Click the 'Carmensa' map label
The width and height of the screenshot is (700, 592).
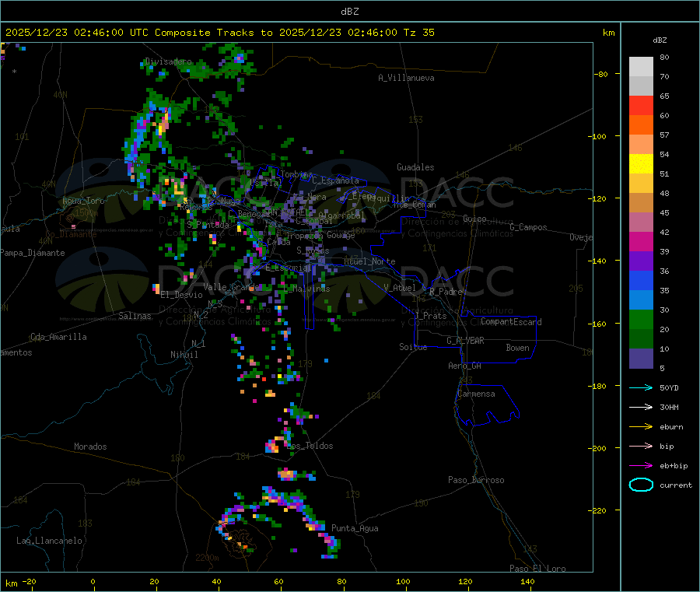[476, 394]
